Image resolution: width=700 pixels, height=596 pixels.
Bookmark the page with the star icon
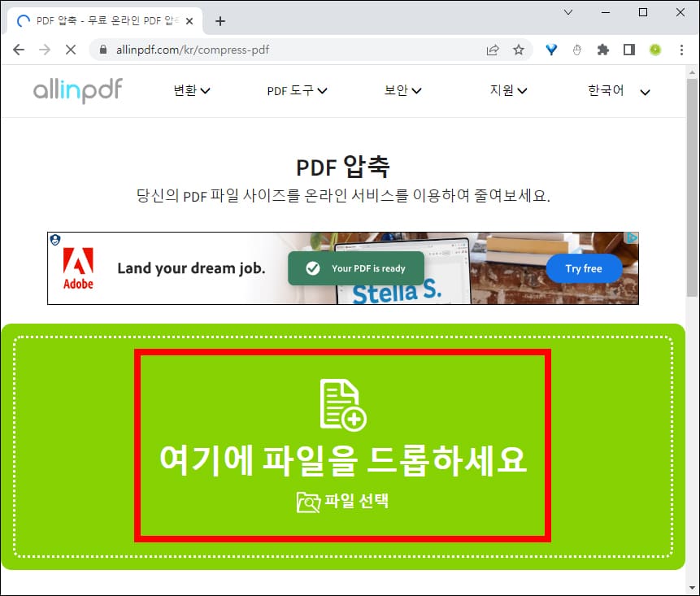click(x=519, y=50)
